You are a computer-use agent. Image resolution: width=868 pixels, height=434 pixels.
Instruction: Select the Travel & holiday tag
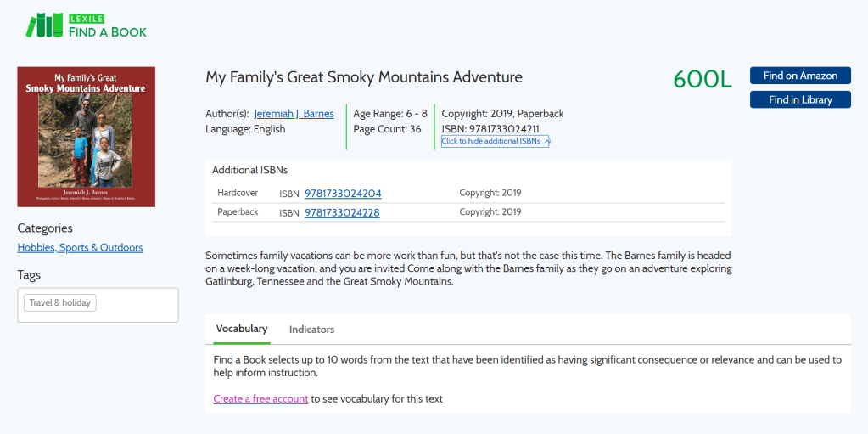[59, 303]
